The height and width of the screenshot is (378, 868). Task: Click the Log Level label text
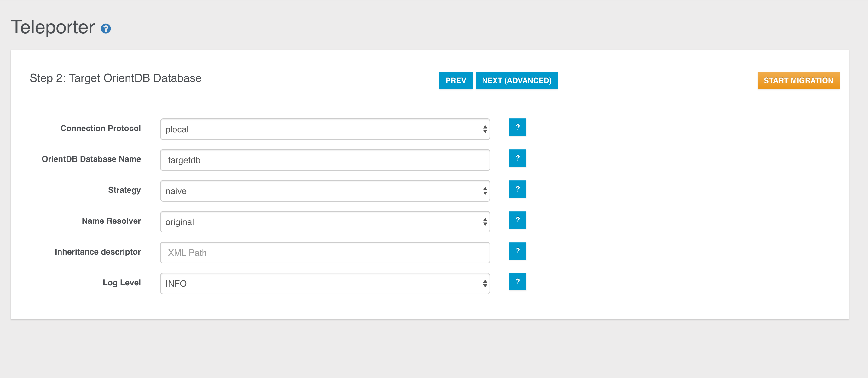click(x=122, y=283)
